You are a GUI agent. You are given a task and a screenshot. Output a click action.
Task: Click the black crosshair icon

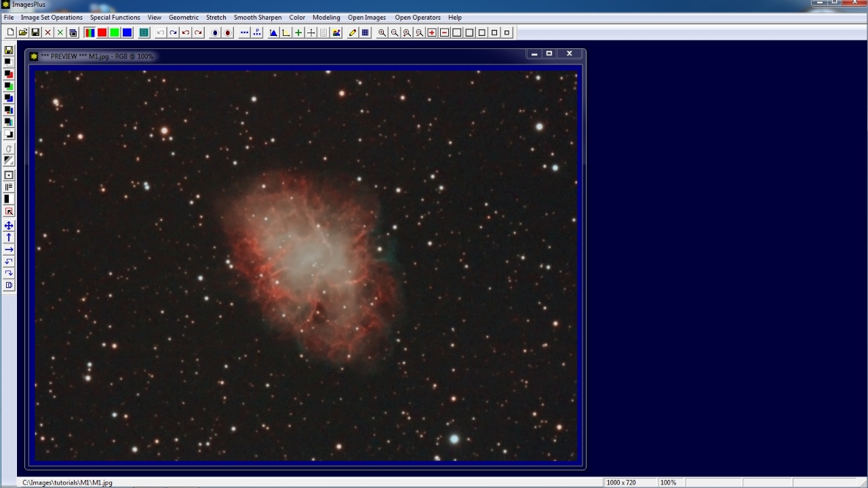tap(311, 33)
